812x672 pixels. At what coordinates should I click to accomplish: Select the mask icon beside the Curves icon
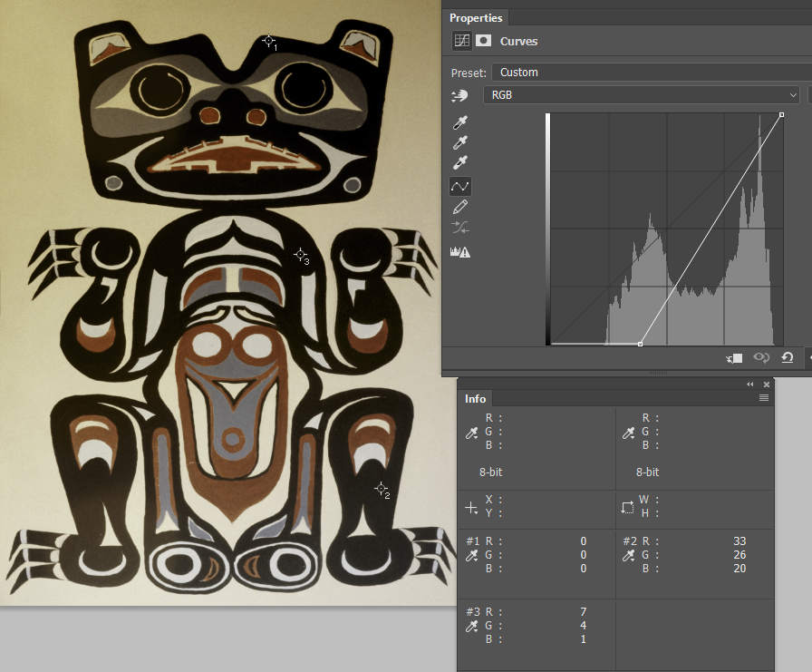click(484, 41)
